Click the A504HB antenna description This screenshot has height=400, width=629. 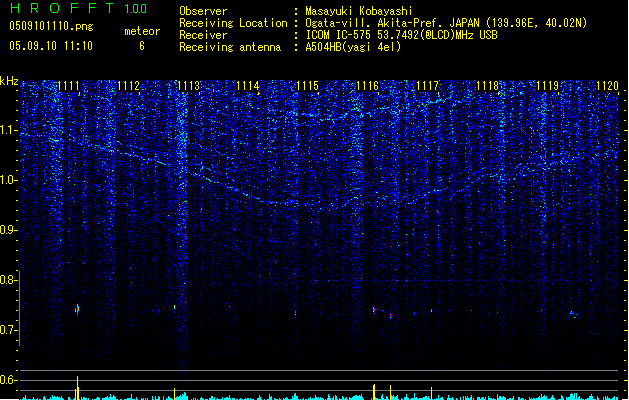point(353,46)
